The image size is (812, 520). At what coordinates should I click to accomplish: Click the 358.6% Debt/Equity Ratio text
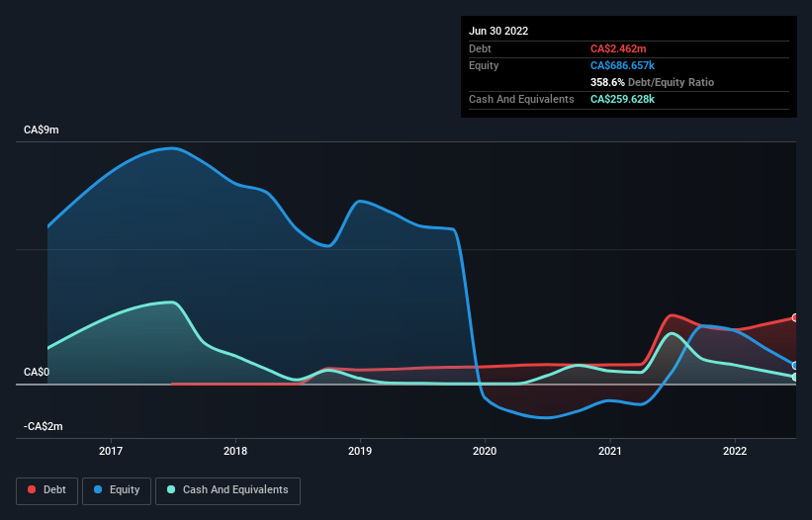tap(652, 82)
